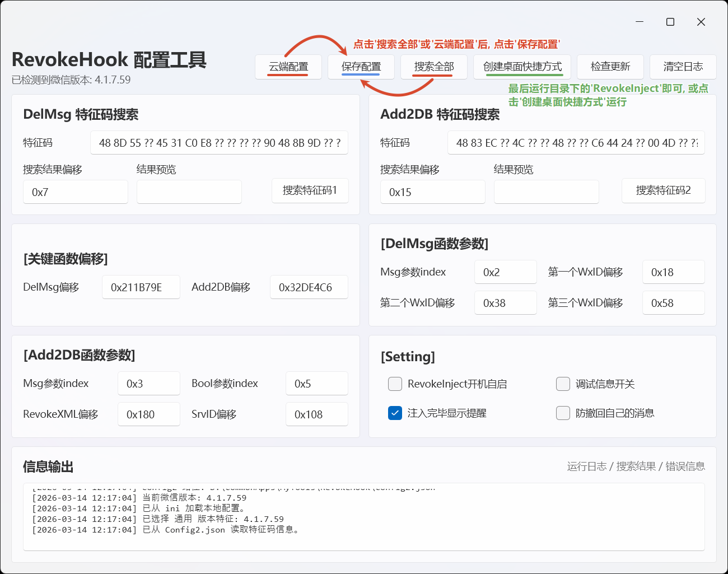Click the 搜索特征码2 button
Screen dimensions: 728x574
[x=664, y=190]
